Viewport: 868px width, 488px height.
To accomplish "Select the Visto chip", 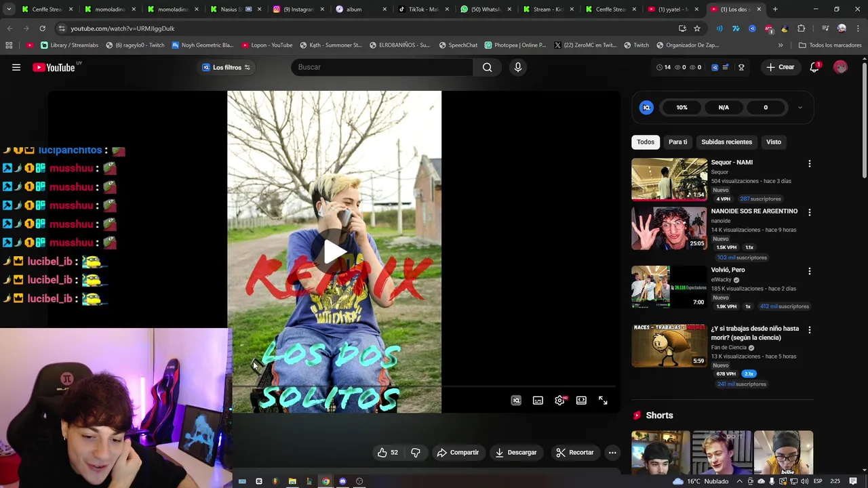I will pos(774,142).
